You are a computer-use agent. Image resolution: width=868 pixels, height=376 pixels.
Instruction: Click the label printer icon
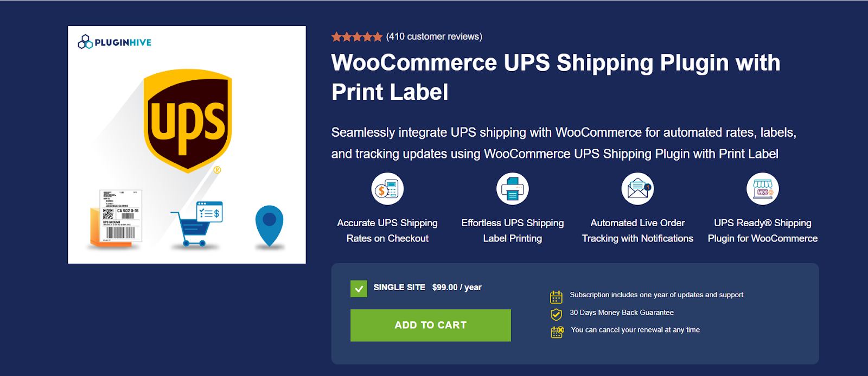512,189
